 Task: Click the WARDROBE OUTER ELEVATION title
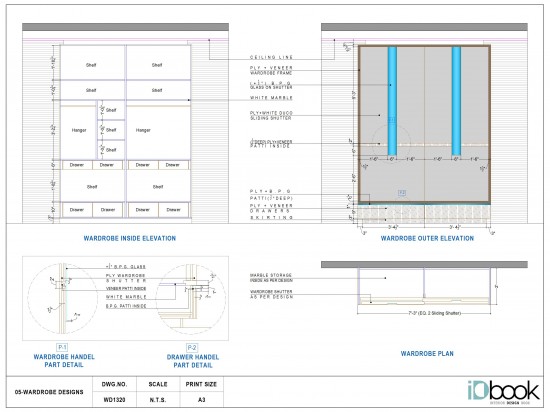pos(427,238)
